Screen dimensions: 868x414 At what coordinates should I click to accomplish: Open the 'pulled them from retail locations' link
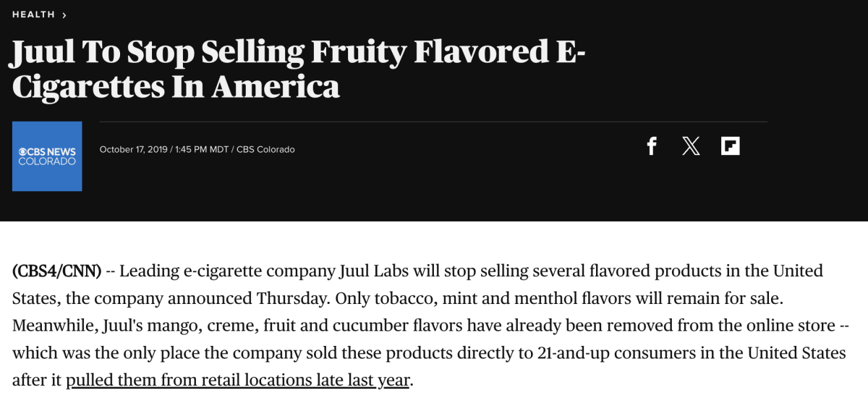point(238,380)
